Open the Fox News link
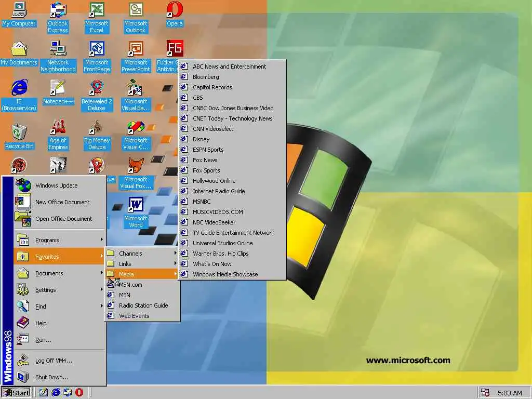This screenshot has height=399, width=532. (232, 160)
